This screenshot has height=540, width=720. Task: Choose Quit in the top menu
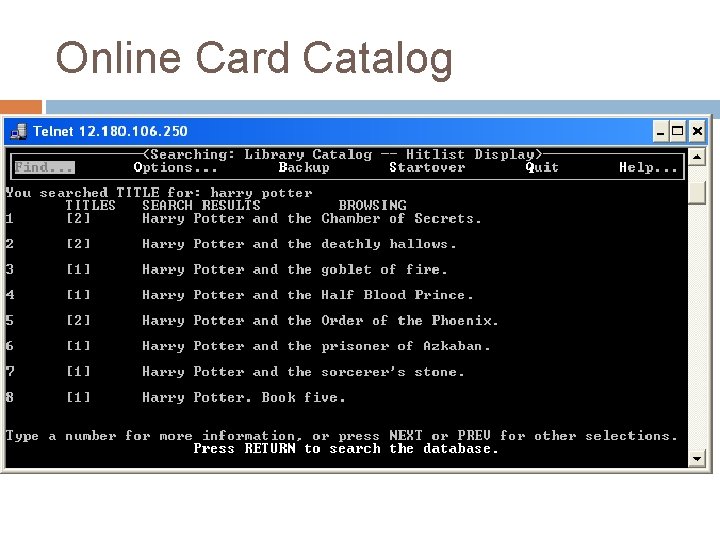pos(542,168)
